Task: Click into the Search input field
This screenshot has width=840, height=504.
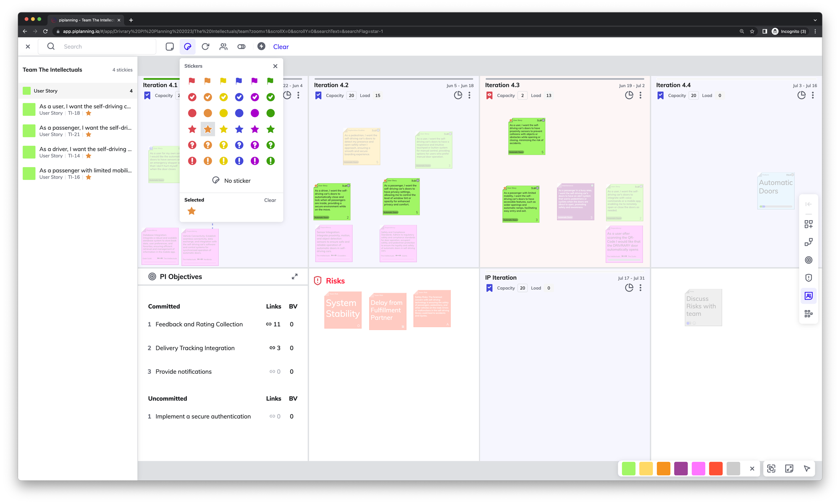Action: (x=107, y=47)
